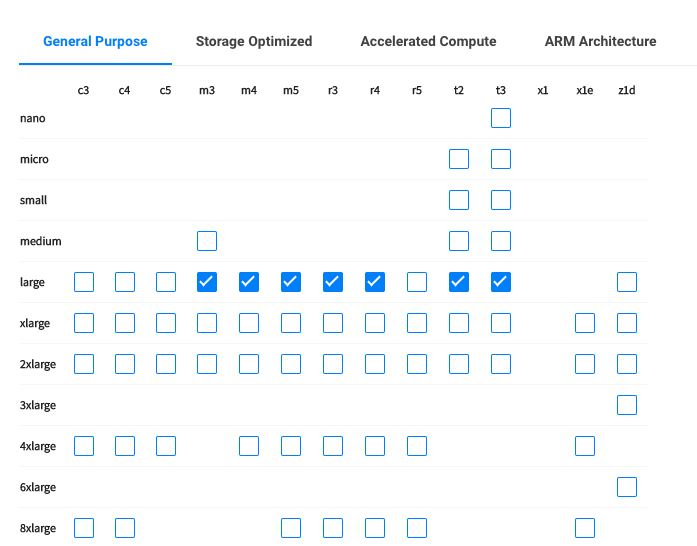Uncheck the t2 large checkbox
The image size is (697, 546).
tap(459, 282)
